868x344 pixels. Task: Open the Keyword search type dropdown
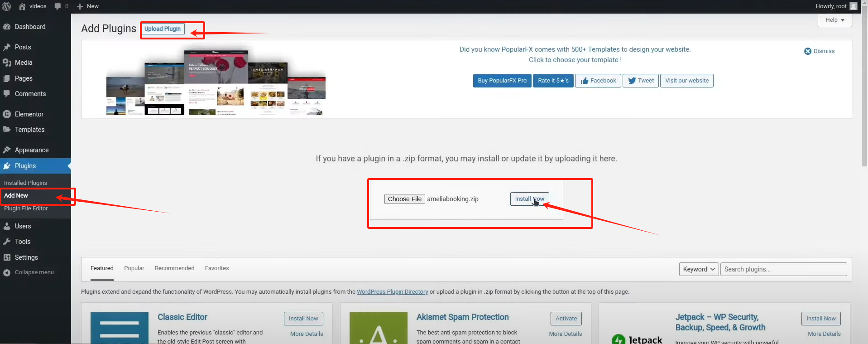(699, 269)
